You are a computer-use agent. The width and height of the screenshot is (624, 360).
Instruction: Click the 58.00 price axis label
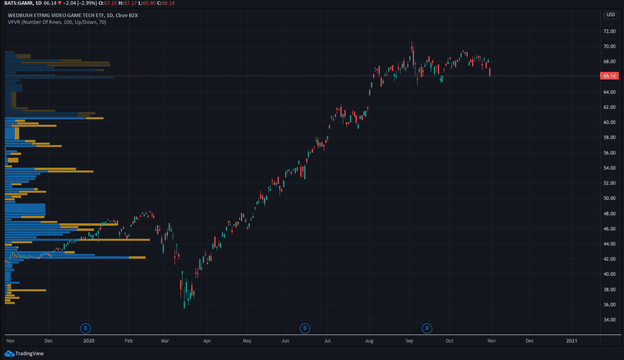[x=609, y=137]
